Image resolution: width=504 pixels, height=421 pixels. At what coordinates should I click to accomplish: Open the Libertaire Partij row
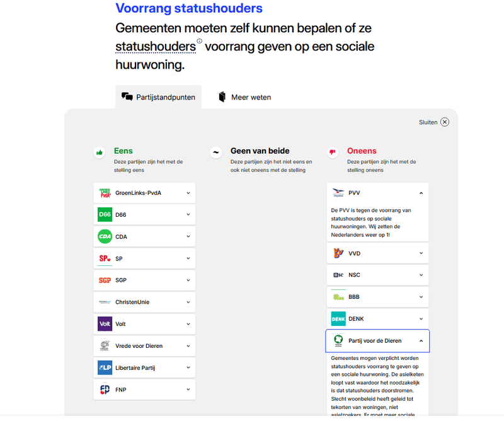click(144, 367)
